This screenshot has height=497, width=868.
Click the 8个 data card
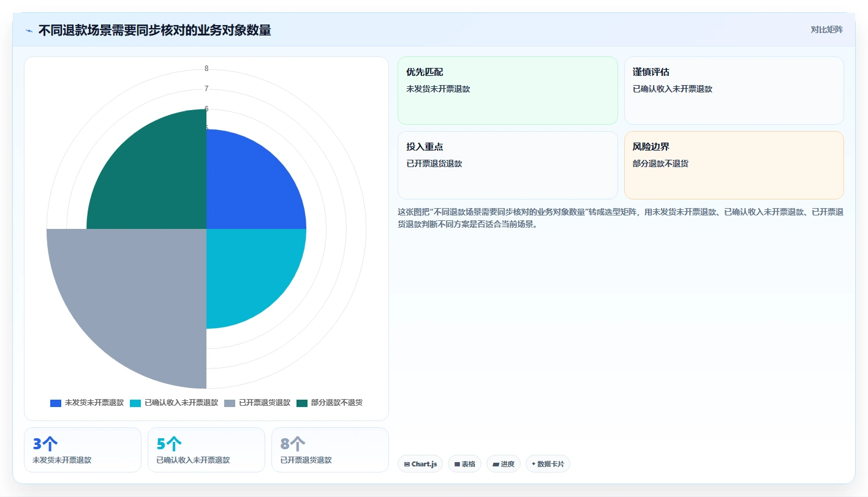pyautogui.click(x=330, y=450)
